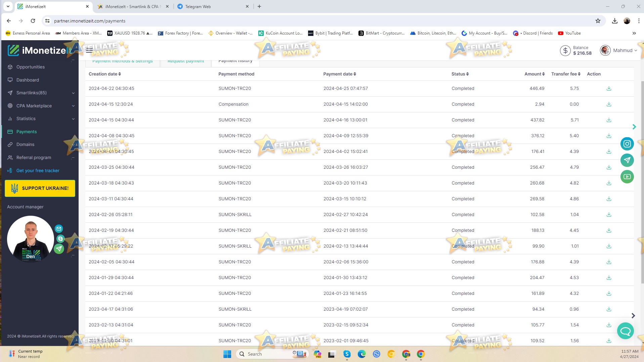This screenshot has height=362, width=644.
Task: Click Get your free tracker link
Action: tap(38, 171)
